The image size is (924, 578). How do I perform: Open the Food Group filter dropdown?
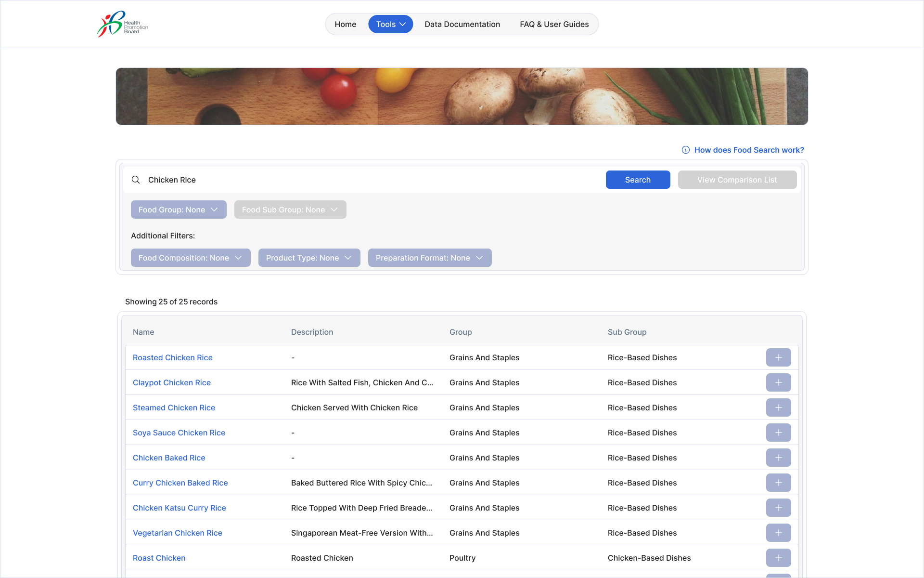click(x=179, y=210)
